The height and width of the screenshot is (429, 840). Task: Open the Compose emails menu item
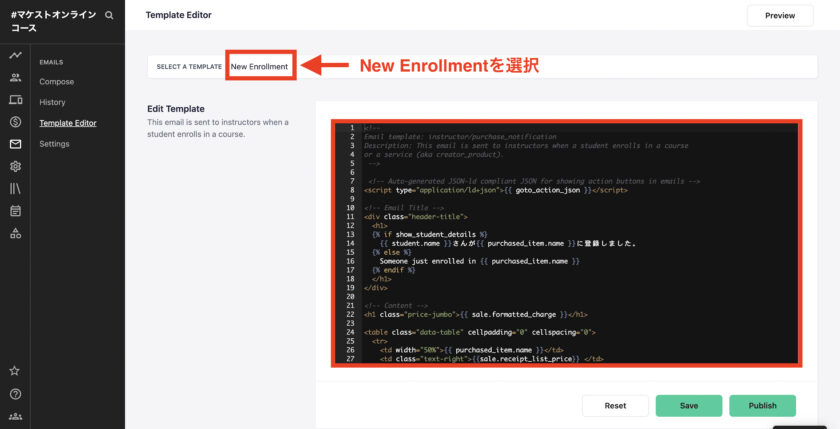[56, 82]
